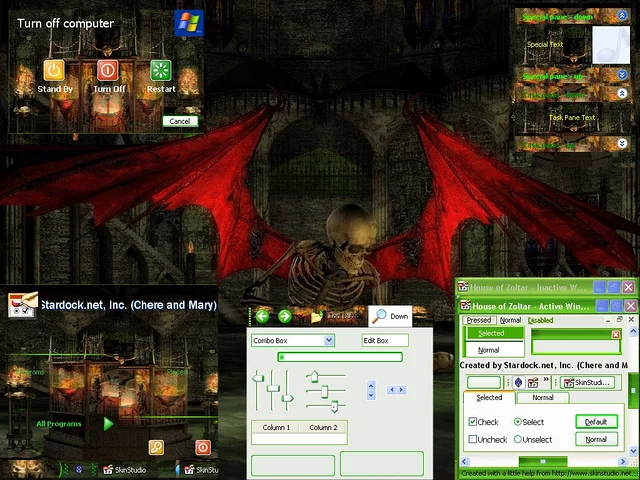Click inside the Edit Box field
The height and width of the screenshot is (480, 640).
(385, 341)
